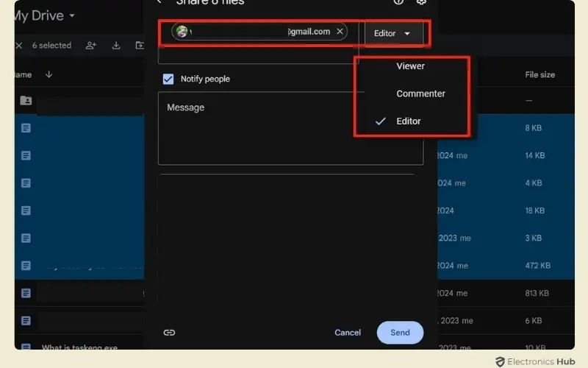This screenshot has width=588, height=368.
Task: Select the document icon in 4 KB row
Action: pos(26,183)
